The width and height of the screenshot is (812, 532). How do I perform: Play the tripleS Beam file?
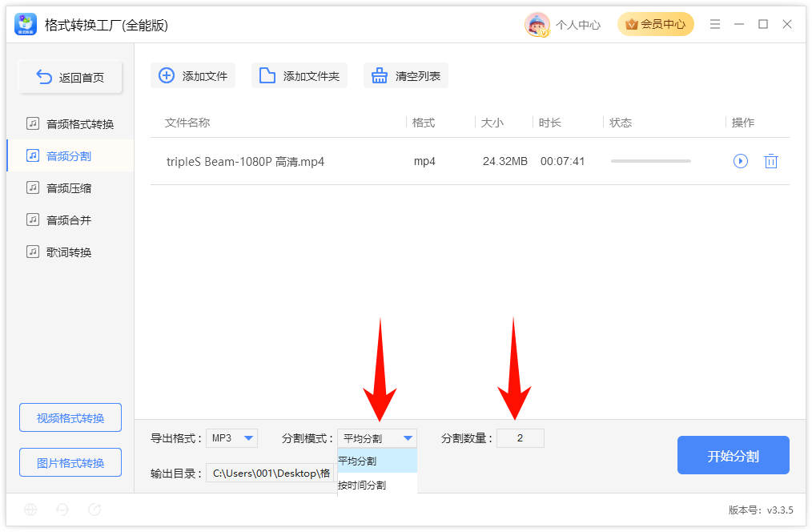(x=741, y=161)
